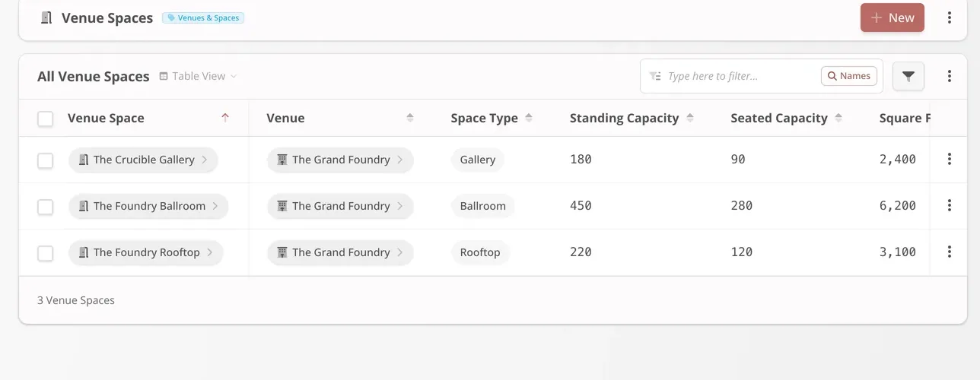Image resolution: width=980 pixels, height=380 pixels.
Task: Open row actions for The Crucible Gallery
Action: tap(949, 160)
